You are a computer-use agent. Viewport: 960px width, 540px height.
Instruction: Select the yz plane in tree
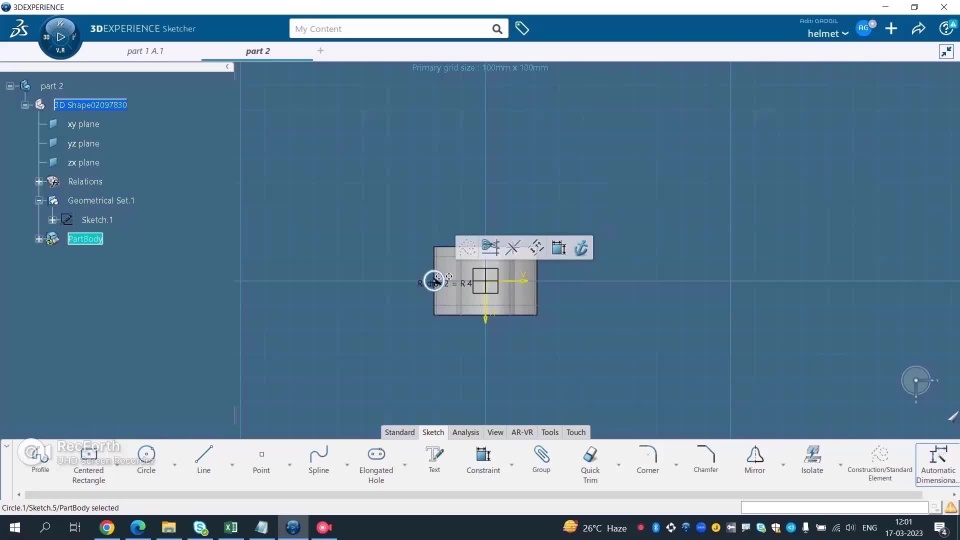tap(83, 144)
